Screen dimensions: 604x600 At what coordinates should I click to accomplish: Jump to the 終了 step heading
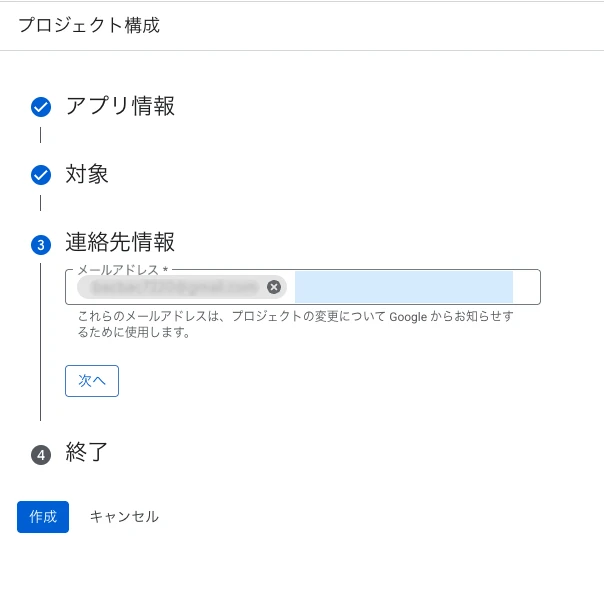click(87, 452)
